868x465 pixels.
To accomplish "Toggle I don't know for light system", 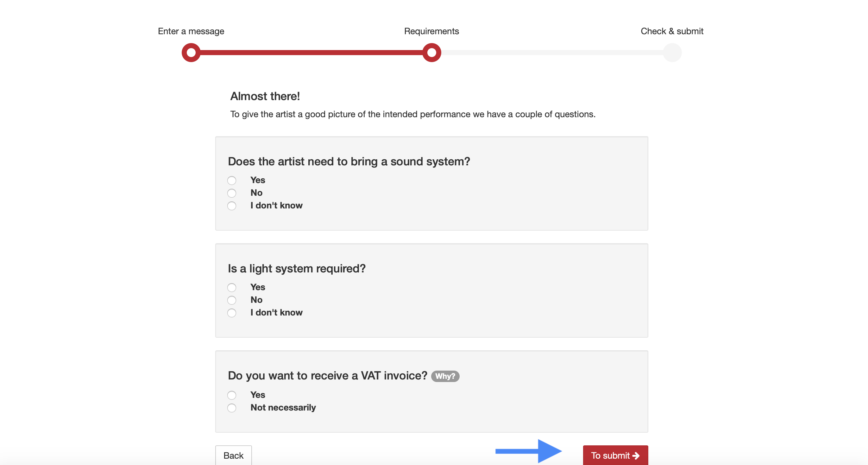I will coord(232,313).
